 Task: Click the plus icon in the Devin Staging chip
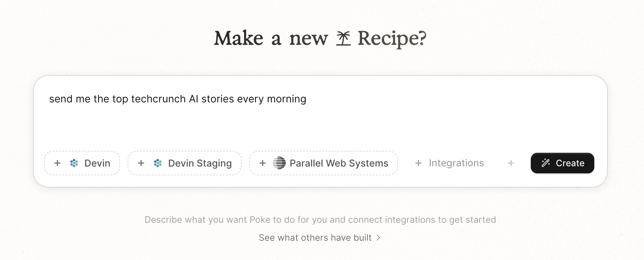tap(140, 163)
